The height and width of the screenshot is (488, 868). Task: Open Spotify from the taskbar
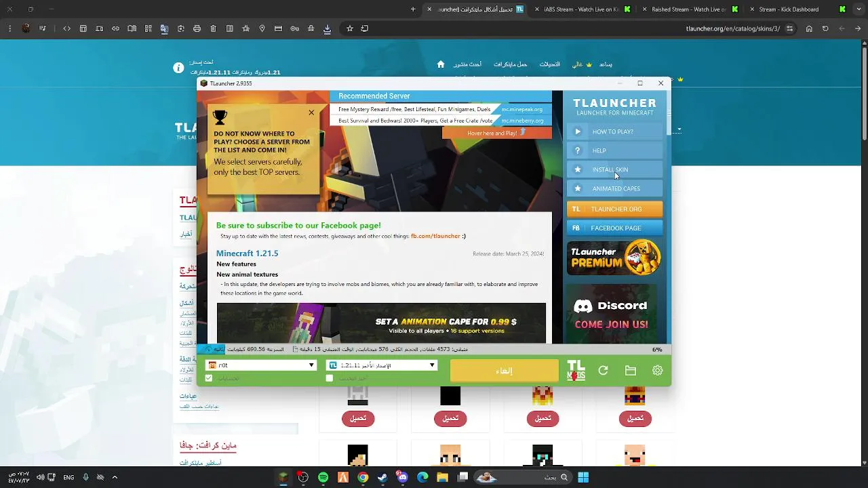click(323, 477)
